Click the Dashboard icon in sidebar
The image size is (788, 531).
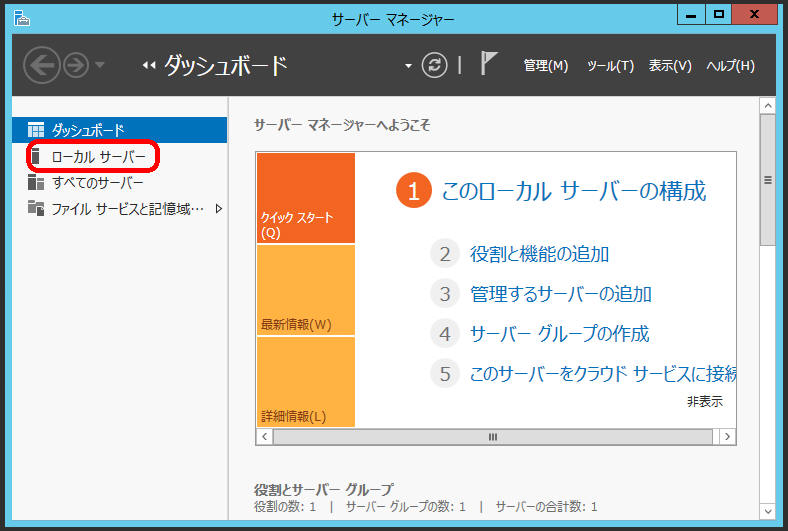coord(36,130)
